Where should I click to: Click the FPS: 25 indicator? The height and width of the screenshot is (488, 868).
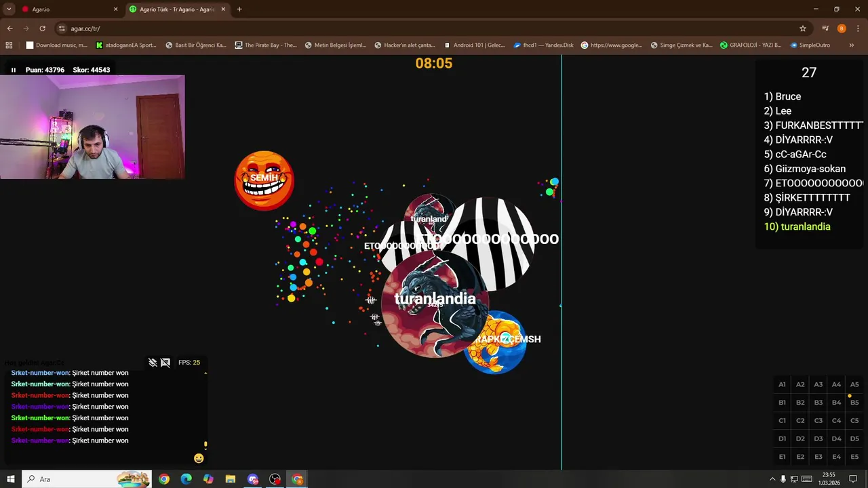[x=189, y=363]
